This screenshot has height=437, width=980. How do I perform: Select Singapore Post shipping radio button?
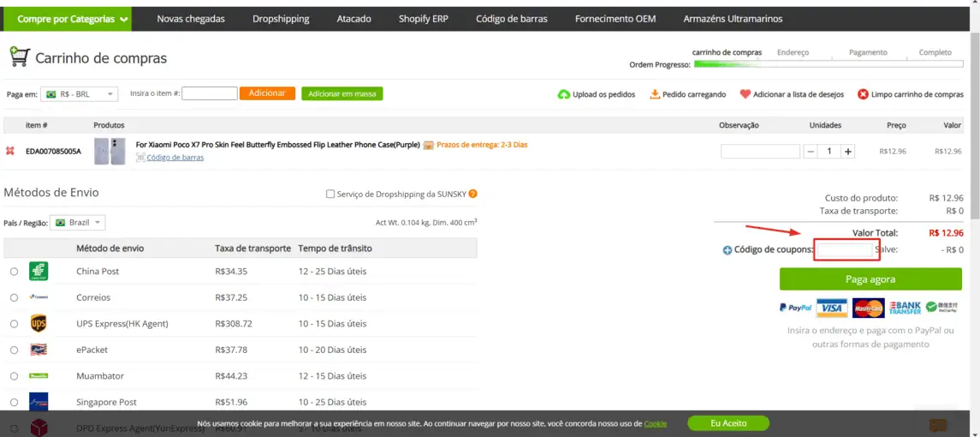pos(14,402)
